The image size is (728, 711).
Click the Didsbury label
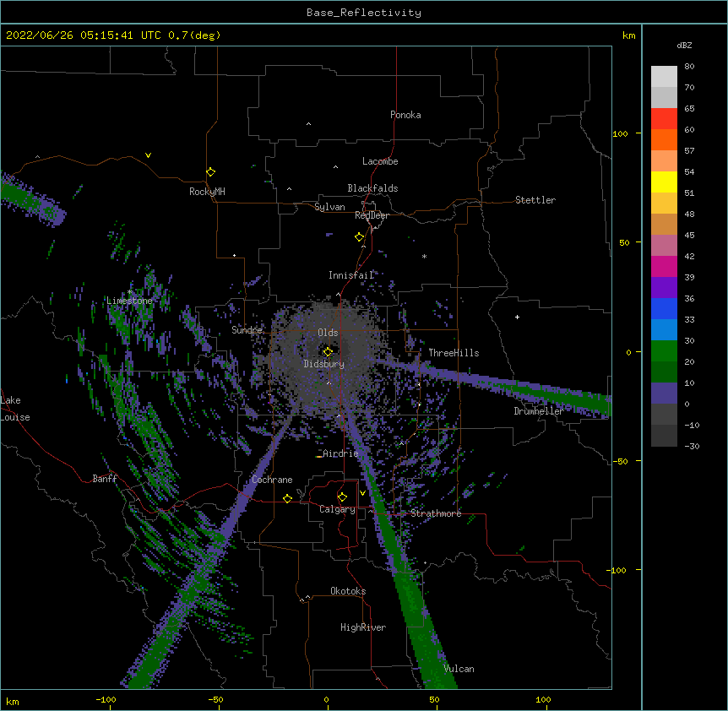(324, 364)
